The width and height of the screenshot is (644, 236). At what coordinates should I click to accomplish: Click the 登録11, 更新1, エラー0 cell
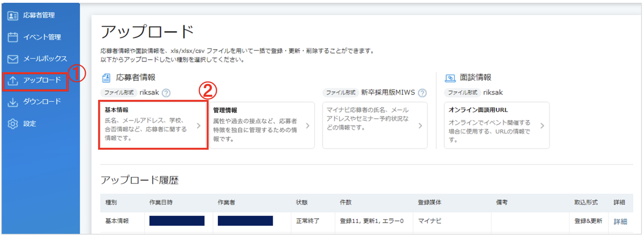372,221
